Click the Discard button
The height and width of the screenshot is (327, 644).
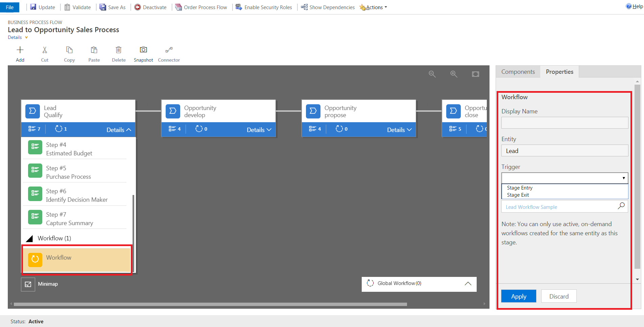(558, 296)
